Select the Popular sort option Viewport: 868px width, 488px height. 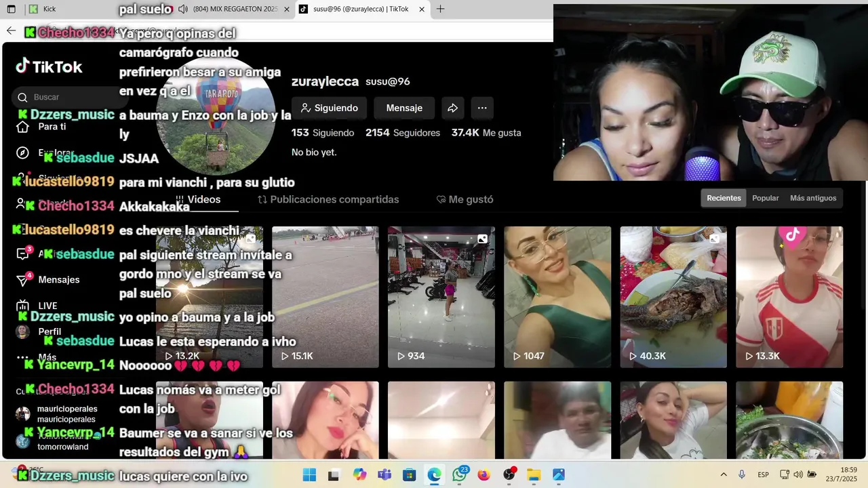pyautogui.click(x=766, y=198)
